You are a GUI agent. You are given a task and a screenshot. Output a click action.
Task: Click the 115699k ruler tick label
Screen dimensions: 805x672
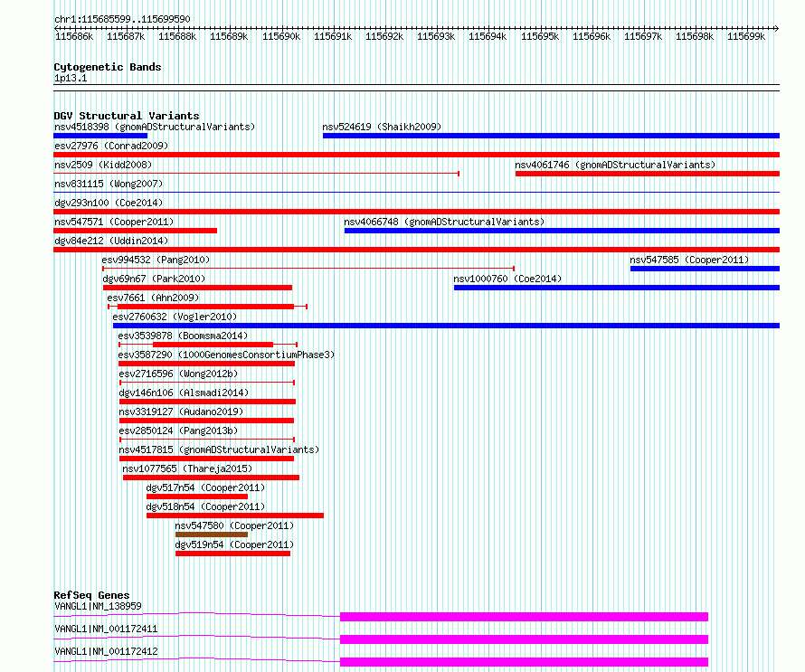tap(746, 37)
